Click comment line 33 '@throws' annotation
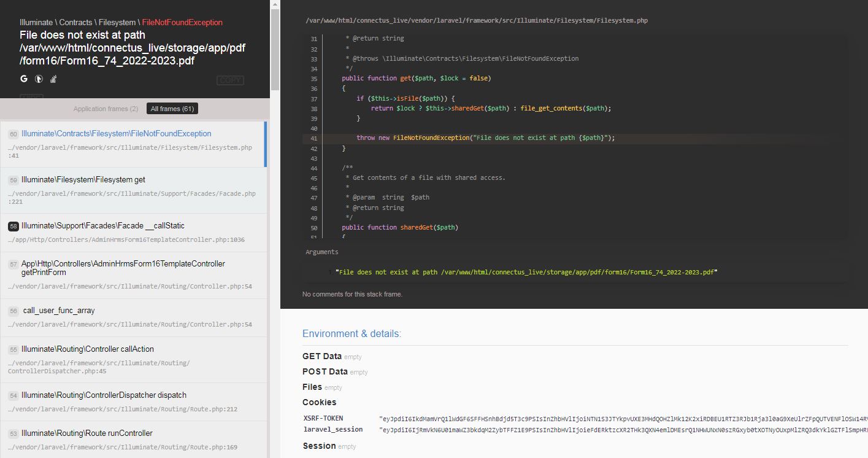Screen dimensions: 868x458 point(462,58)
